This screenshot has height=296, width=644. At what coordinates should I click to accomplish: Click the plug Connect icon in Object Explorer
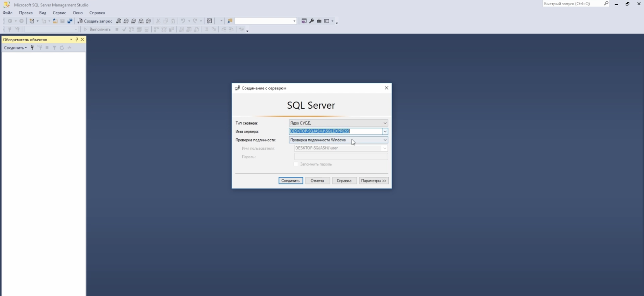[x=32, y=48]
